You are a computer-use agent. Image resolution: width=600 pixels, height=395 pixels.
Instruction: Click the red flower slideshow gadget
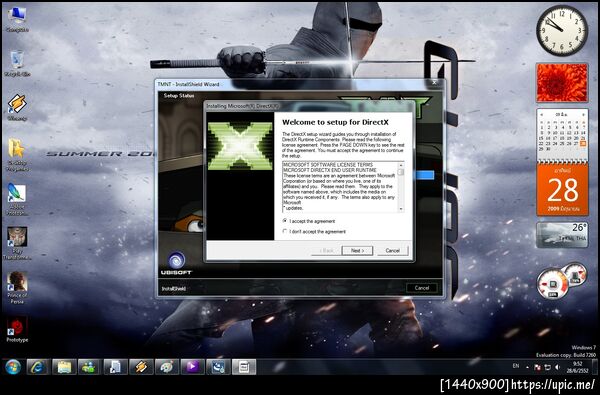pyautogui.click(x=562, y=83)
